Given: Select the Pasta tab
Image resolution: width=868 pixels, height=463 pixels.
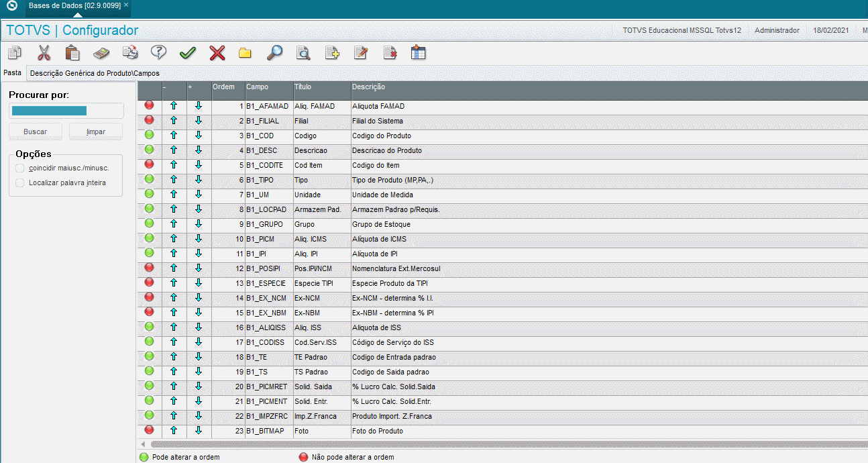Looking at the screenshot, I should pyautogui.click(x=13, y=72).
